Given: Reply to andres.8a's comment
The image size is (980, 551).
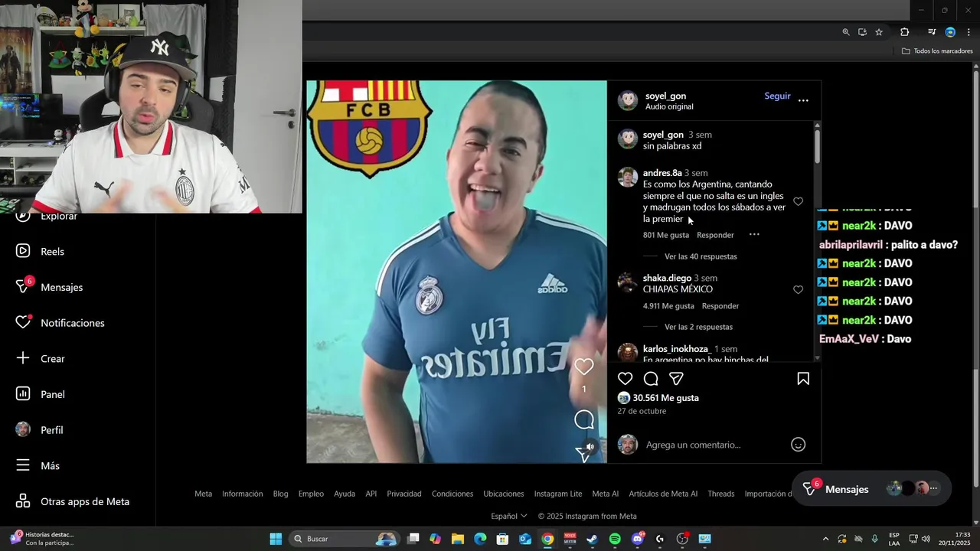Looking at the screenshot, I should point(715,235).
